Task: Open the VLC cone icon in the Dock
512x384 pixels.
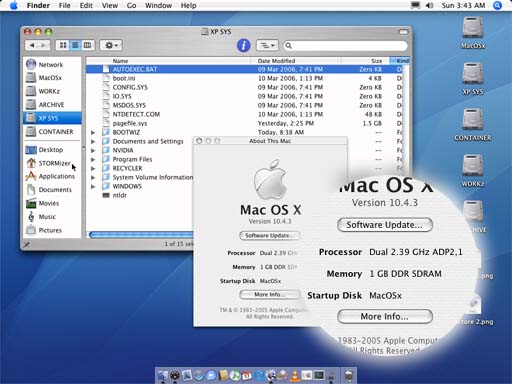Action: (x=295, y=375)
